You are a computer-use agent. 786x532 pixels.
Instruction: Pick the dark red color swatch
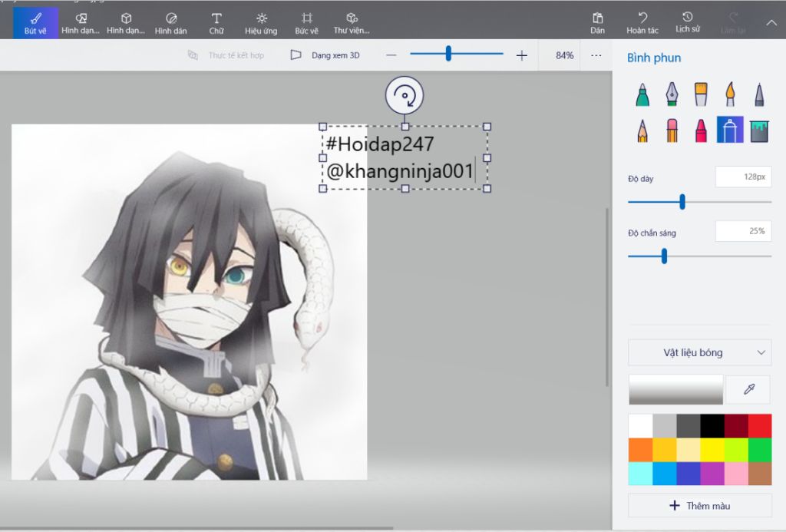click(x=736, y=426)
